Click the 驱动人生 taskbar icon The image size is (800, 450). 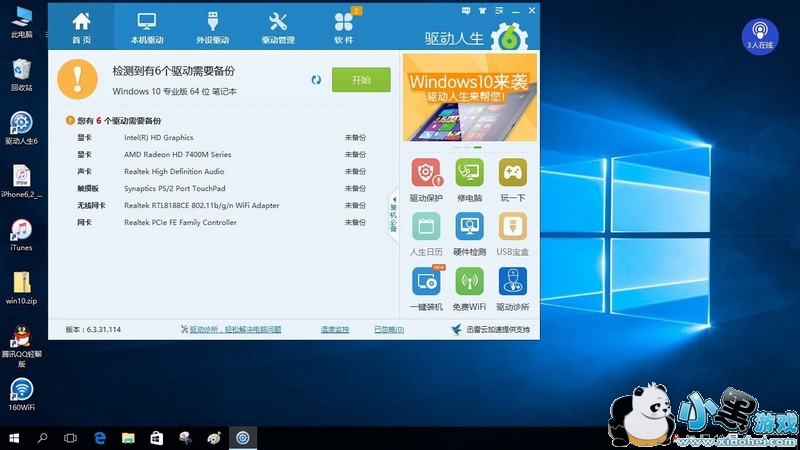coord(243,438)
